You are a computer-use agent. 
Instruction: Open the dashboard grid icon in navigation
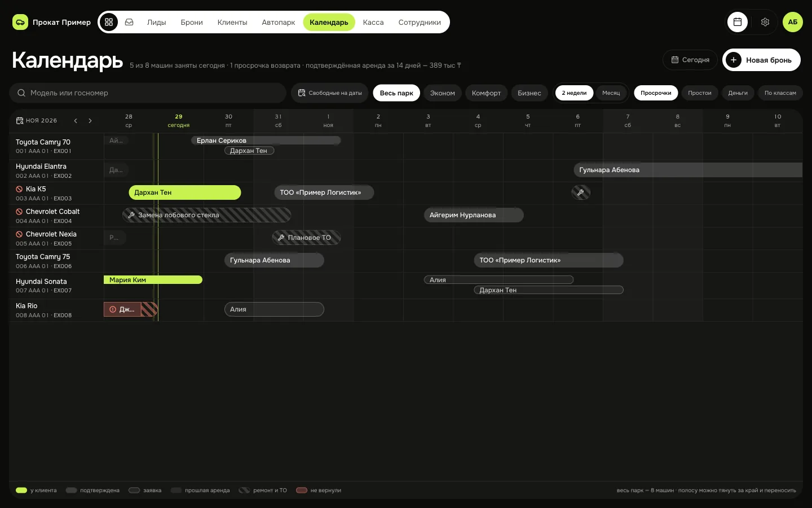click(109, 22)
